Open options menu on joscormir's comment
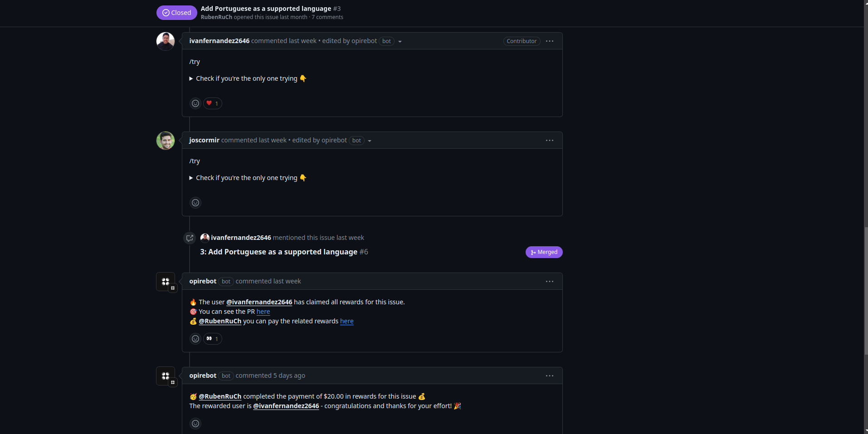The image size is (868, 434). 550,141
